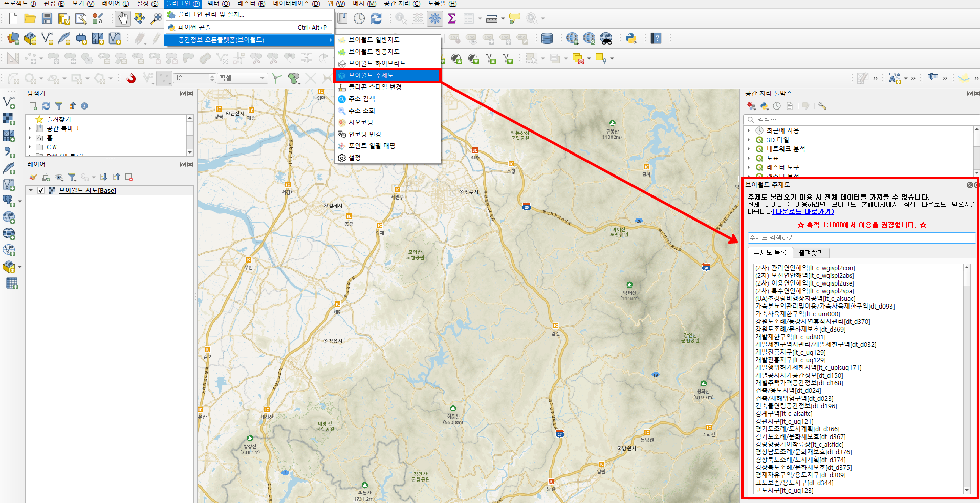980x503 pixels.
Task: Open the Help contents book icon
Action: tap(656, 38)
